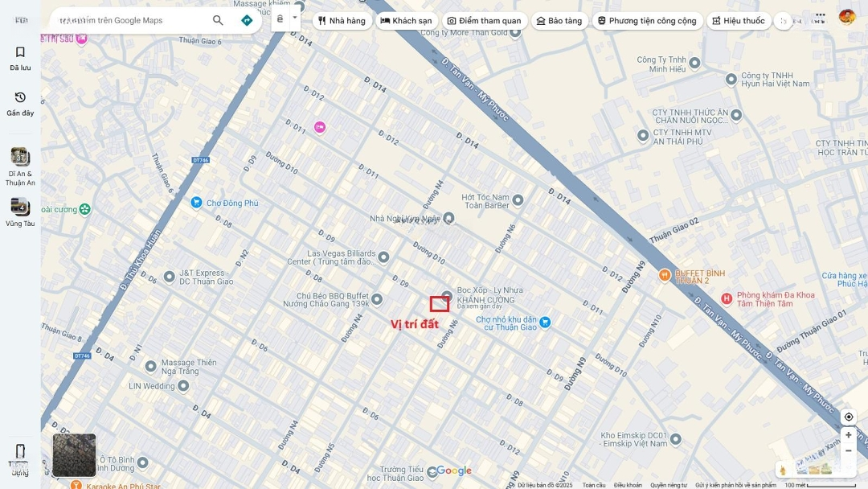Click the search magnifier icon
Image resolution: width=868 pixels, height=489 pixels.
point(218,20)
